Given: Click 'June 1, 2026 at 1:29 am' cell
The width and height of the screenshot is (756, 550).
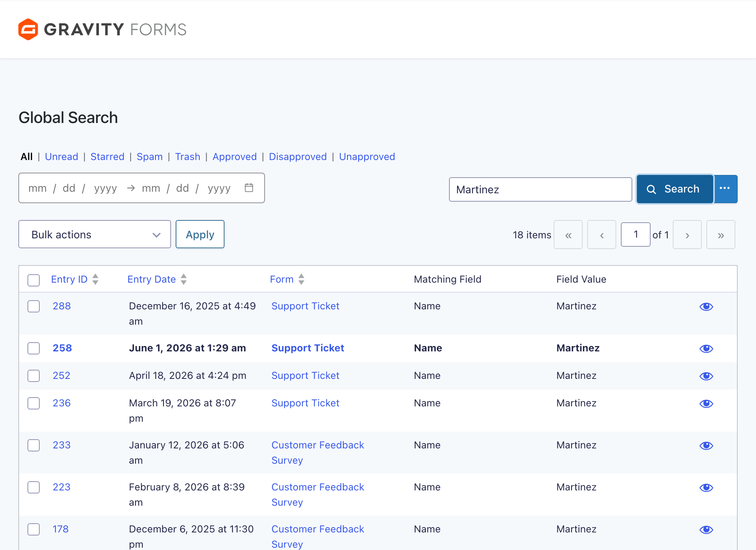Looking at the screenshot, I should coord(187,348).
